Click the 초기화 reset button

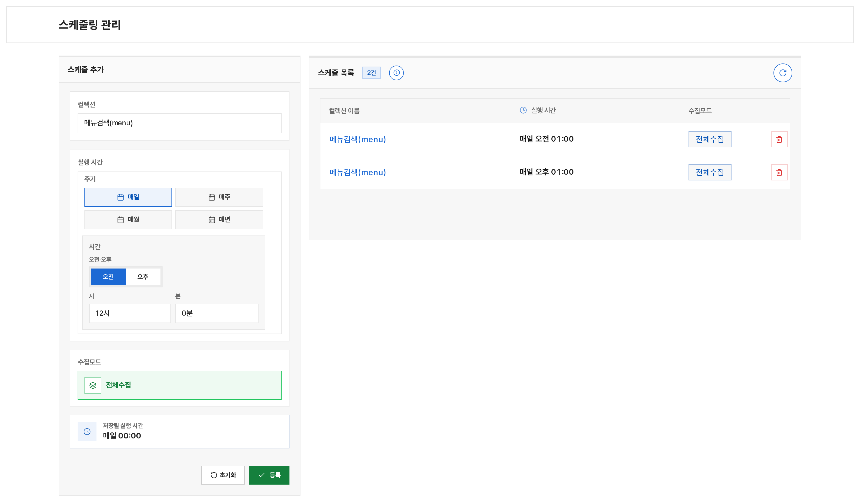[223, 475]
